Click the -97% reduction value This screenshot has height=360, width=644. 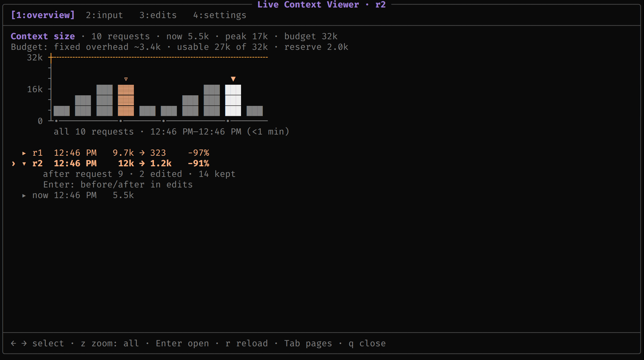click(198, 153)
